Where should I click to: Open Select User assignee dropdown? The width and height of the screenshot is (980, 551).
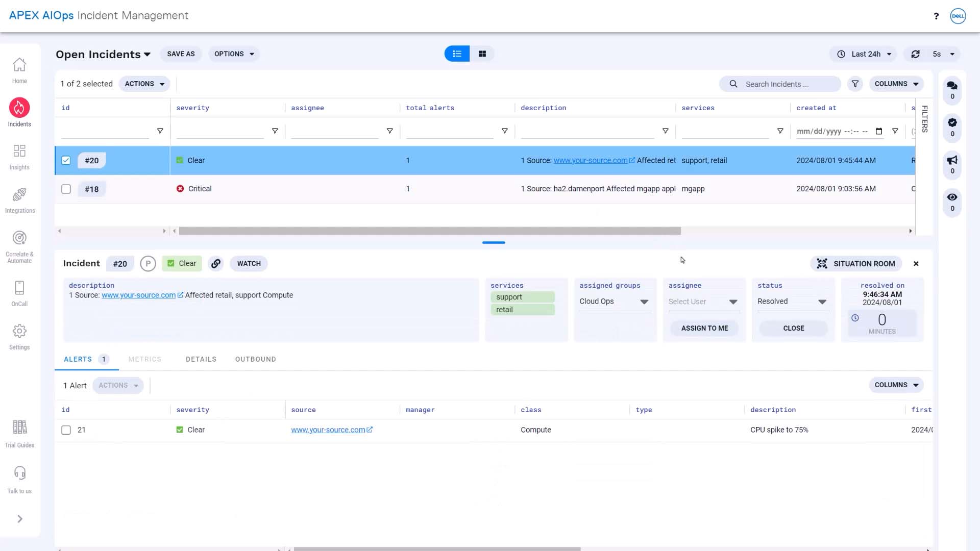[x=703, y=302]
